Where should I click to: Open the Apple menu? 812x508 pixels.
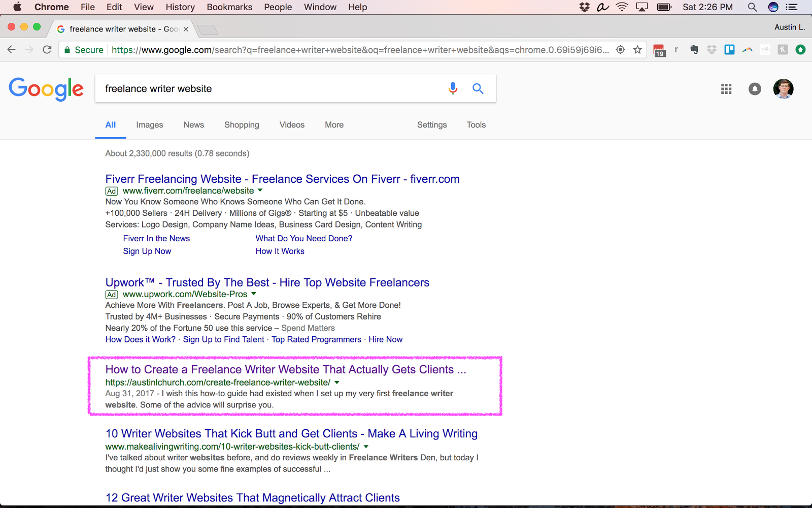17,7
